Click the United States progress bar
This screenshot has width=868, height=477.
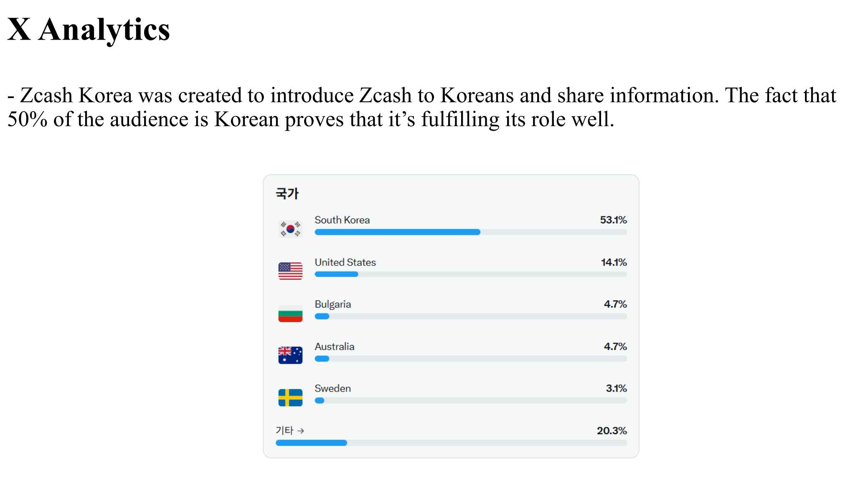[x=471, y=274]
